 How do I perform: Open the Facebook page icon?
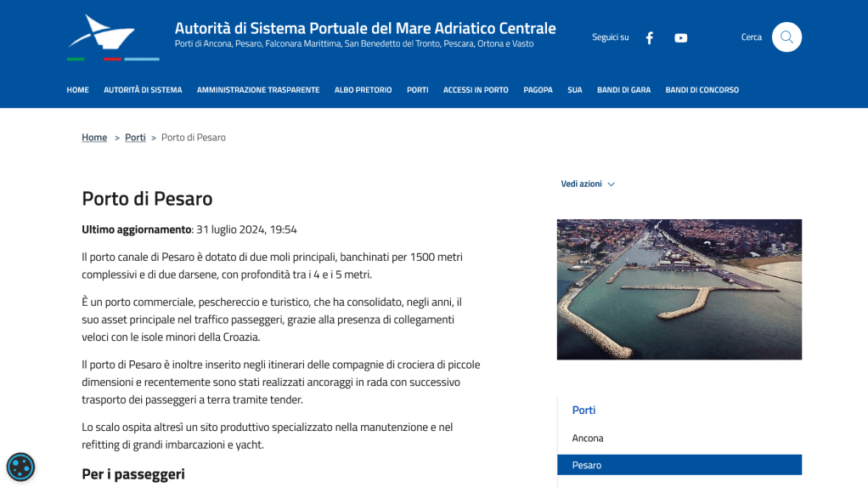click(650, 37)
